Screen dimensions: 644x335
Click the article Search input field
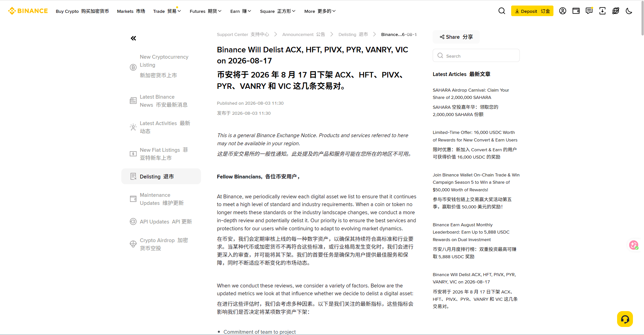coord(476,55)
